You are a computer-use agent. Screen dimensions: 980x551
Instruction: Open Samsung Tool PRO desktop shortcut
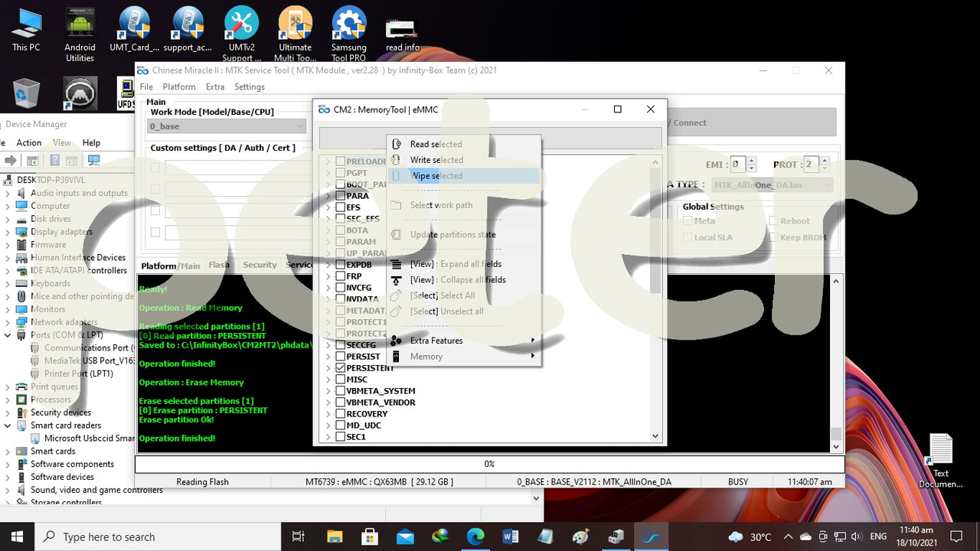coord(348,35)
